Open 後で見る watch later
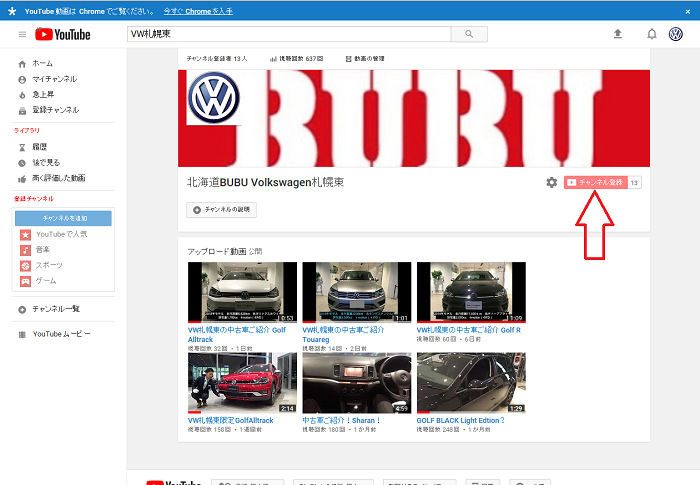This screenshot has height=485, width=700. pyautogui.click(x=46, y=163)
